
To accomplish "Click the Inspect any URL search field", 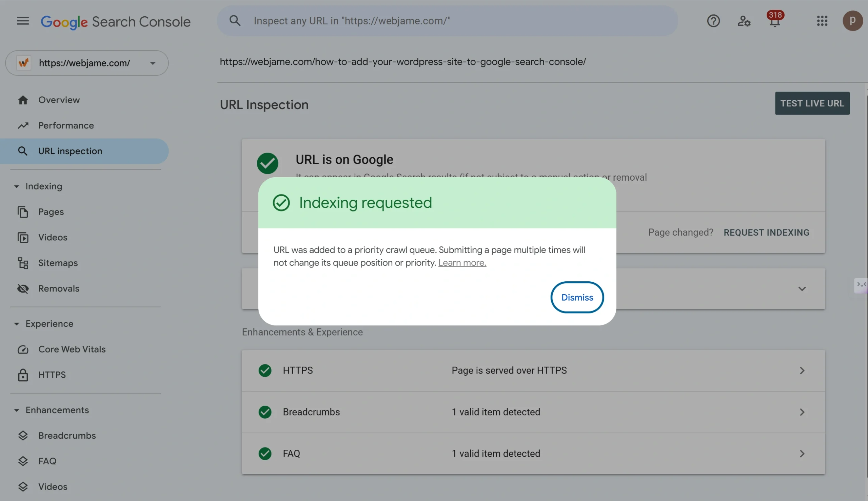I will click(447, 21).
